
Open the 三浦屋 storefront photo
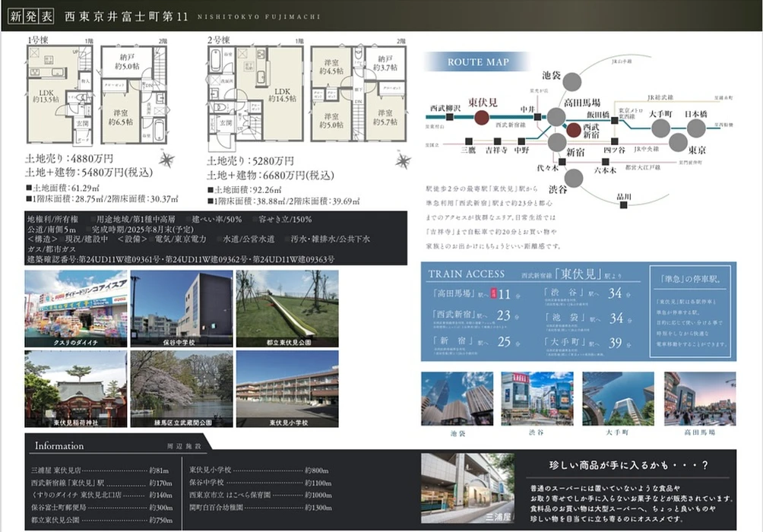click(467, 488)
